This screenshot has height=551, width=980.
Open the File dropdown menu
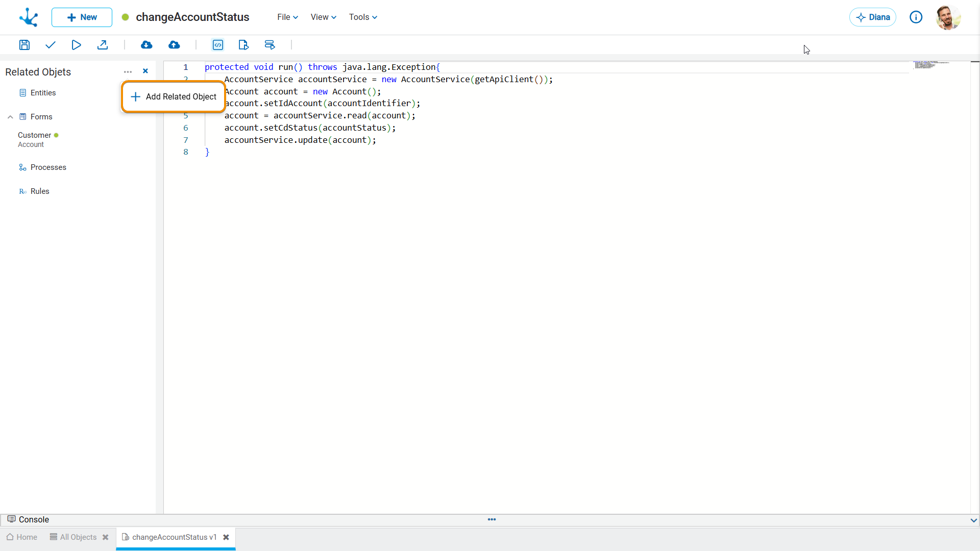pos(287,17)
